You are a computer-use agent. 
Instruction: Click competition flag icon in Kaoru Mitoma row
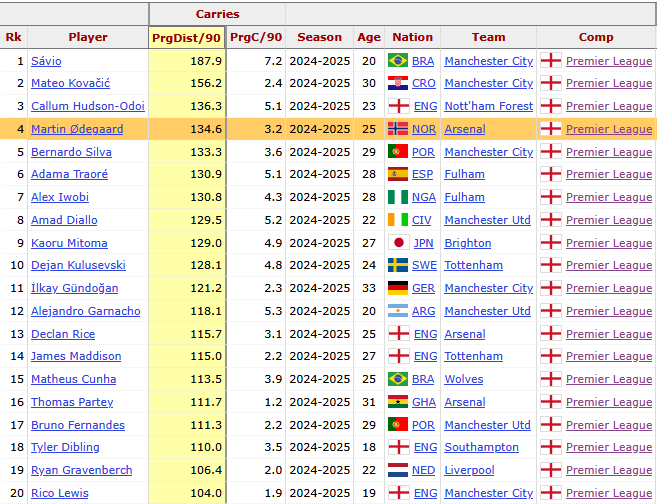(551, 243)
